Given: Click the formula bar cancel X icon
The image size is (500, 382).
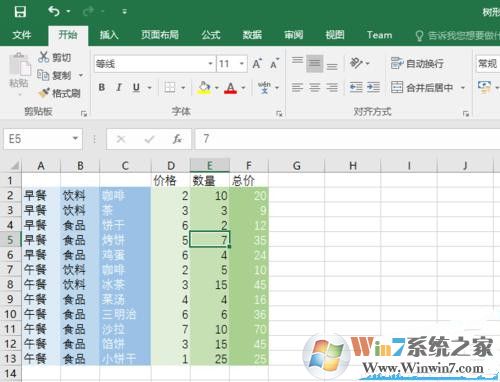Looking at the screenshot, I should (121, 139).
